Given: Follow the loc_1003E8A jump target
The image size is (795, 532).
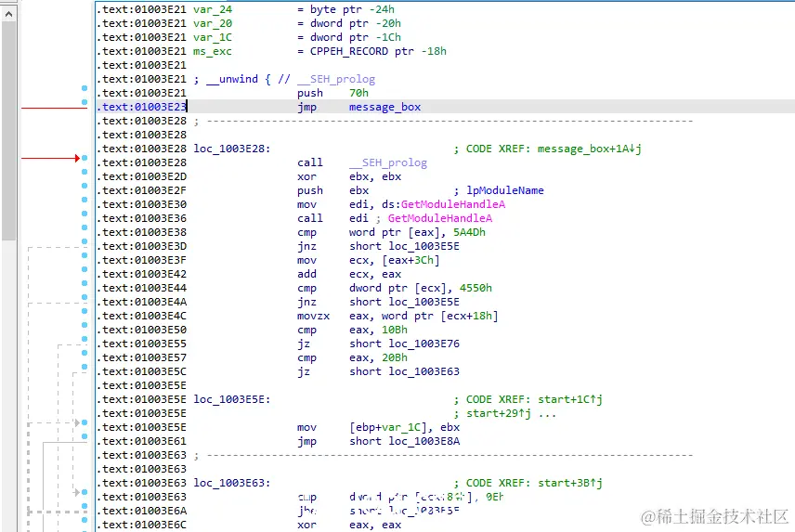Looking at the screenshot, I should [x=424, y=441].
